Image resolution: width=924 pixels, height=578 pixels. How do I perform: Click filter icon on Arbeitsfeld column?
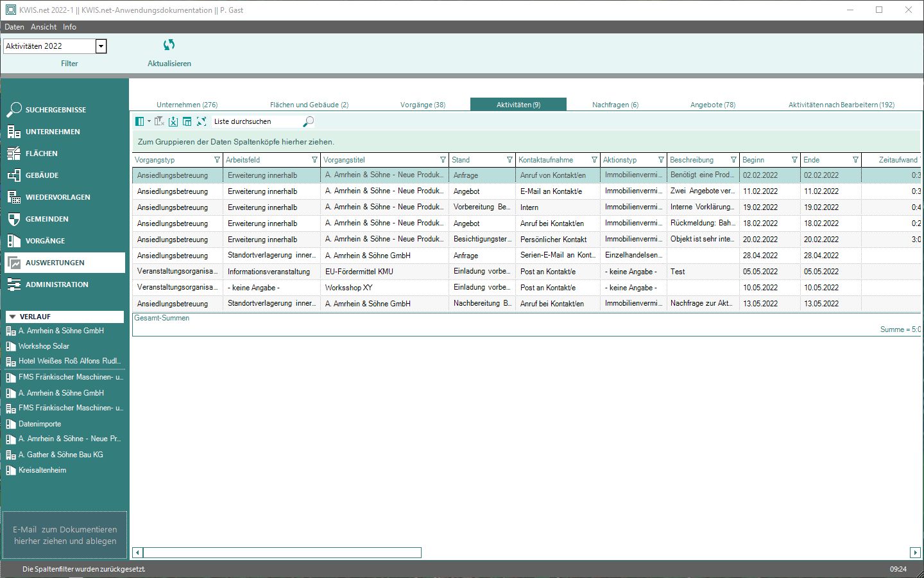(314, 160)
